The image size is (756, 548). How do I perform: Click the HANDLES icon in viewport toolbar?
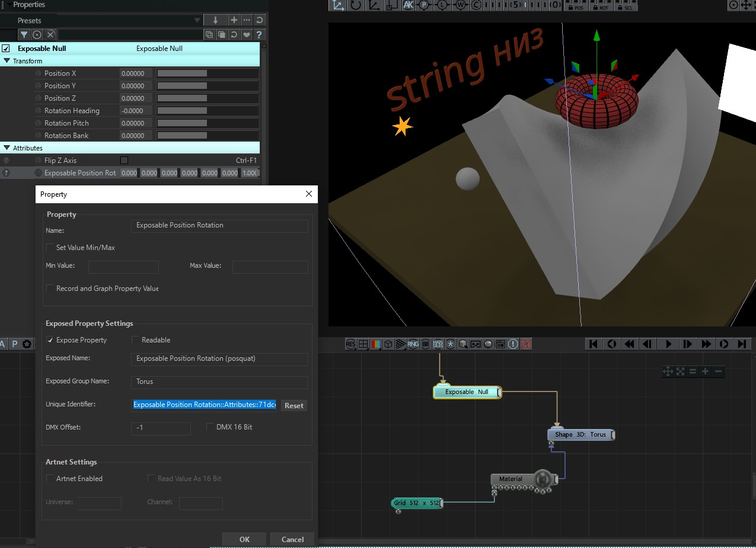[438, 344]
